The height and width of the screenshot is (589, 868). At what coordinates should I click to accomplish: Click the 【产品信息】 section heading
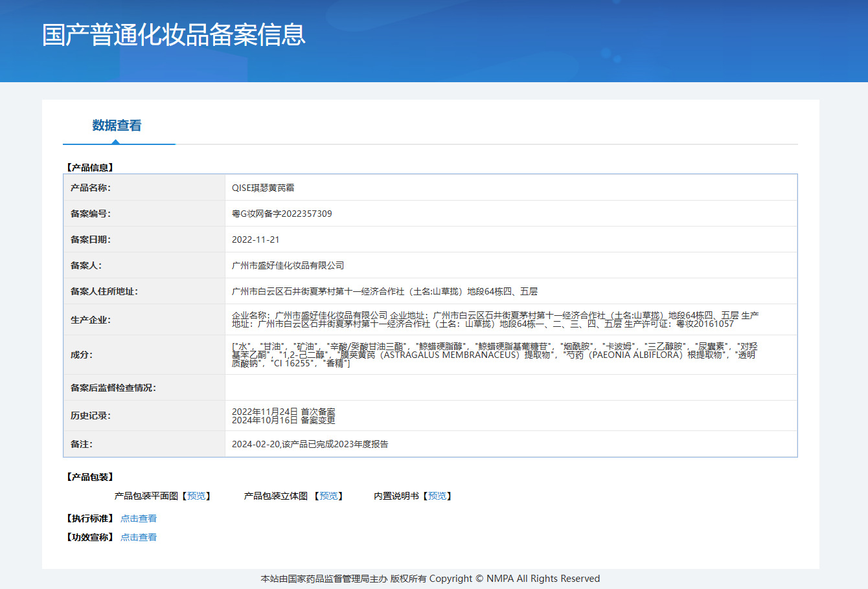[90, 168]
